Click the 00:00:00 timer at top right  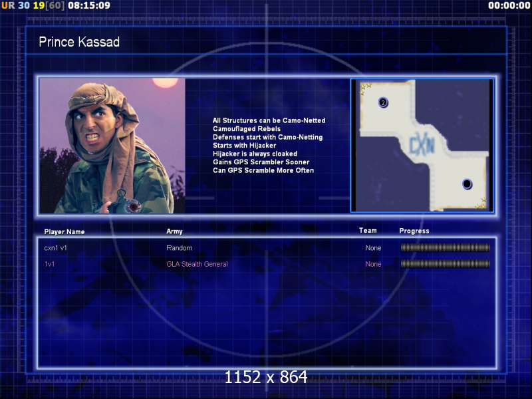(509, 5)
